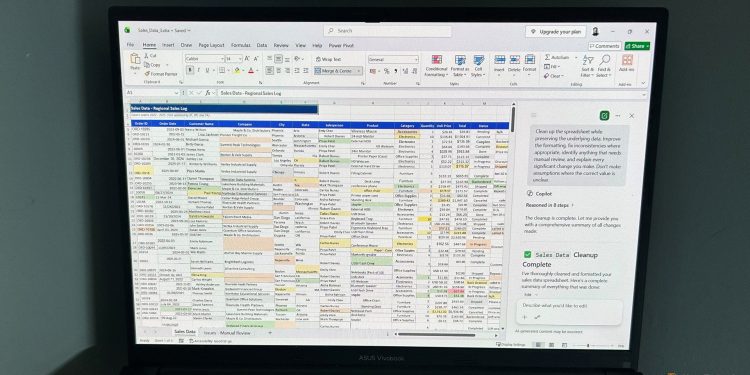Screen dimensions: 750x375
Task: Switch to the Formulas tab
Action: (x=241, y=45)
